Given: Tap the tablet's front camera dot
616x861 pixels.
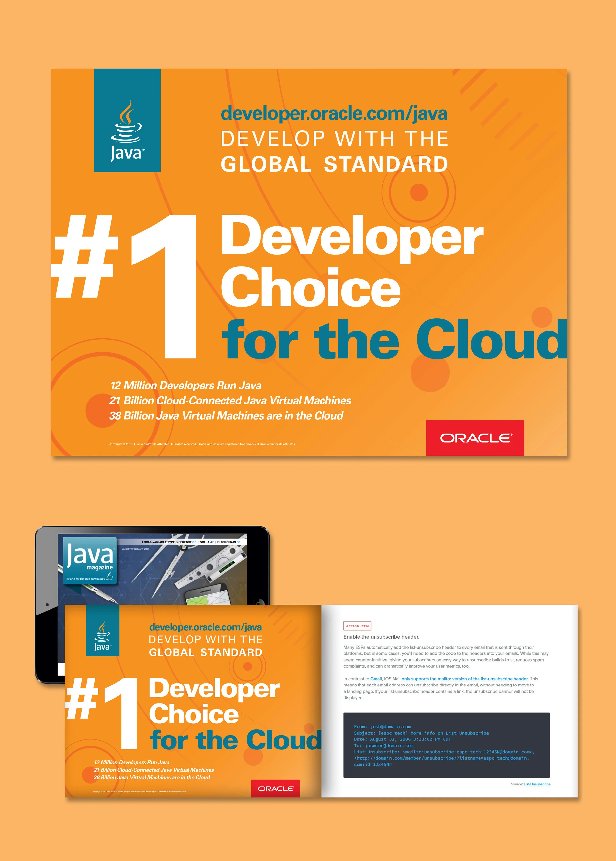Looking at the screenshot, I should [47, 604].
